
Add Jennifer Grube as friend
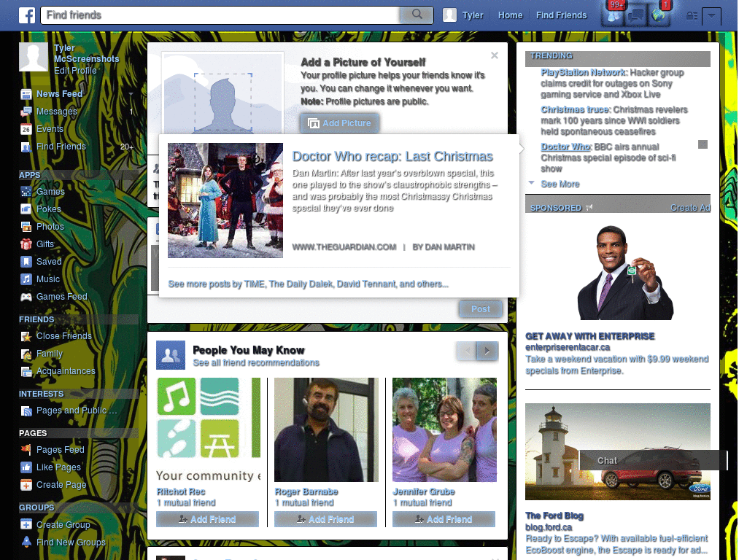tap(444, 519)
